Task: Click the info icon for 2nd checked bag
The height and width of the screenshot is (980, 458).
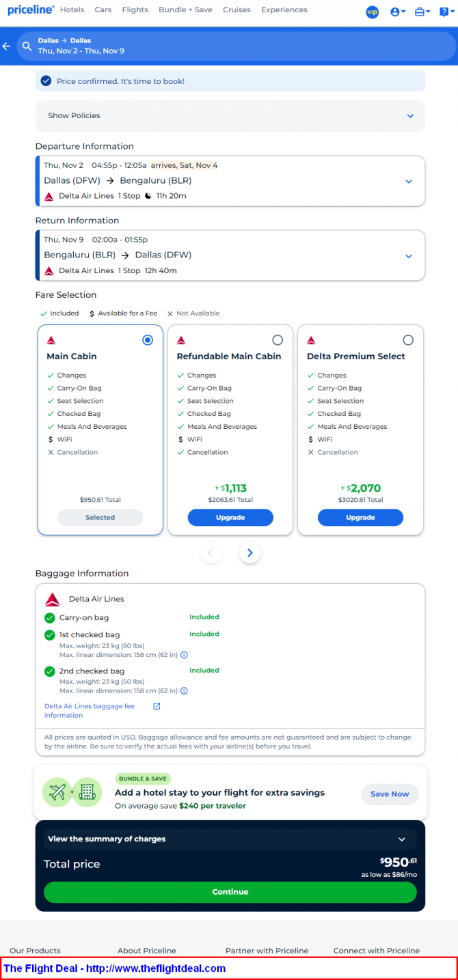Action: click(184, 691)
